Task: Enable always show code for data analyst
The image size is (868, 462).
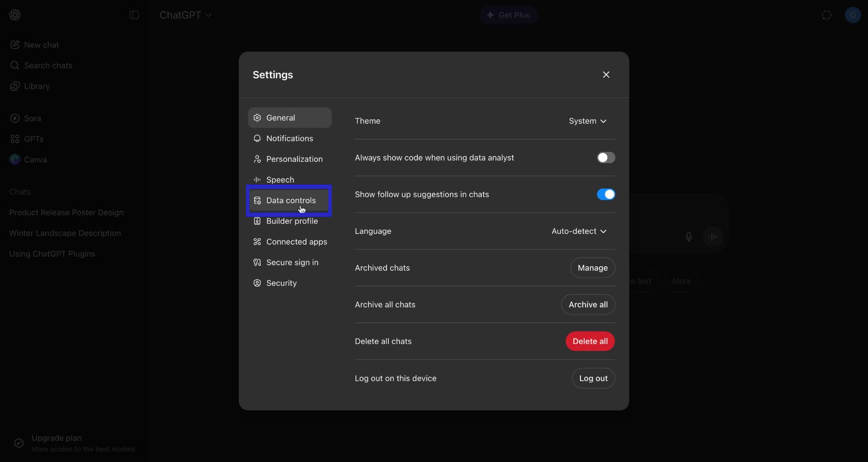Action: [x=606, y=157]
